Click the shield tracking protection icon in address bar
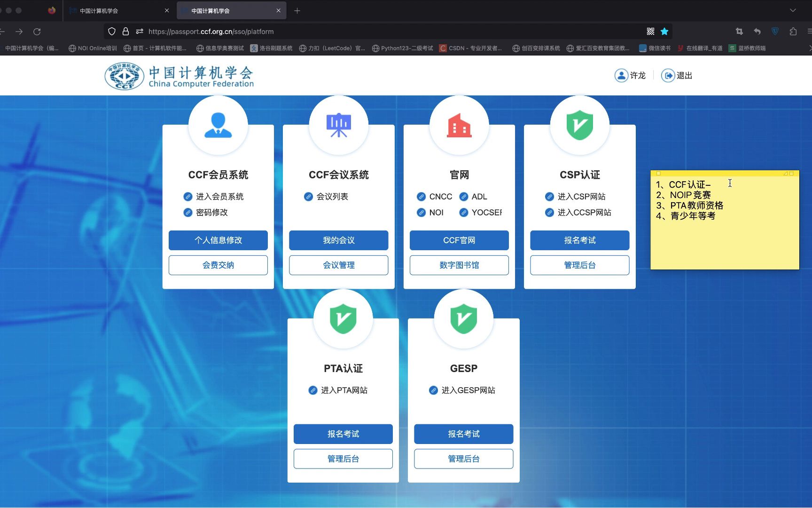The image size is (812, 508). [x=112, y=32]
